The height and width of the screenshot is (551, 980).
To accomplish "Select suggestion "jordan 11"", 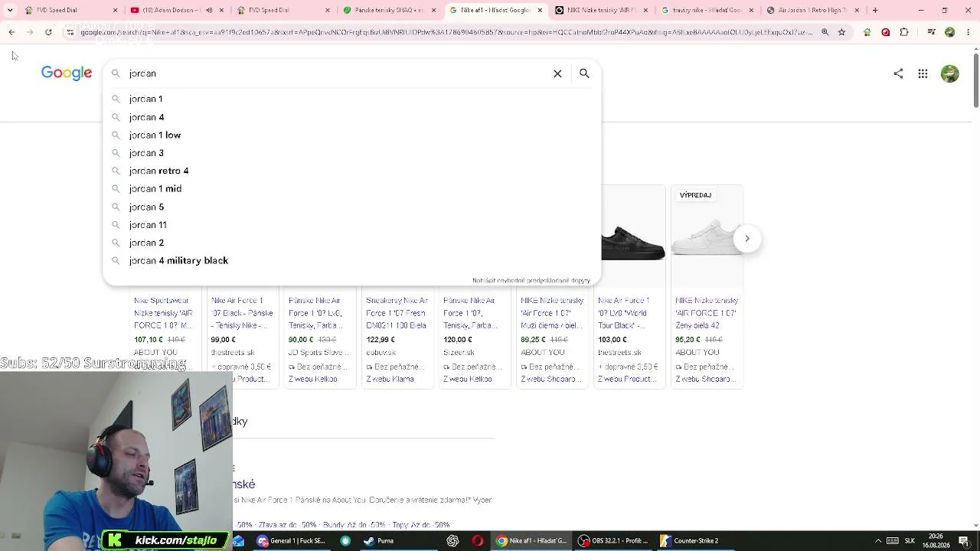I will pos(352,225).
